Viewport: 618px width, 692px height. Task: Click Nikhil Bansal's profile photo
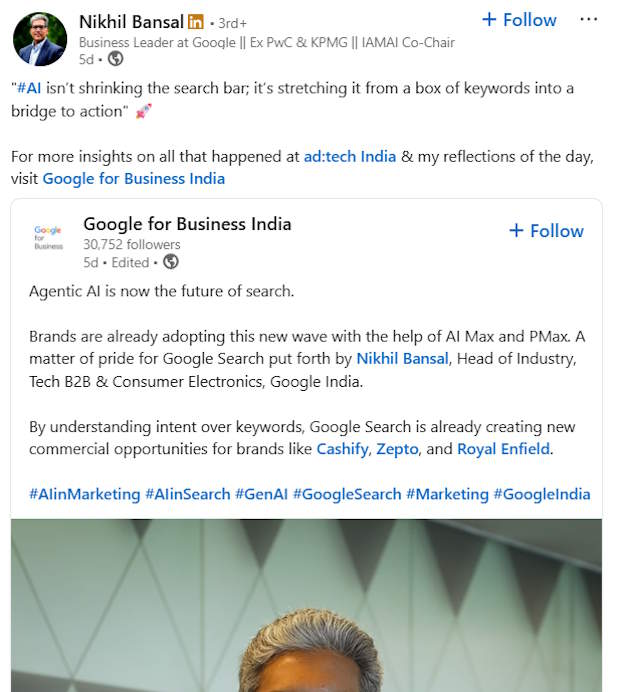coord(40,40)
